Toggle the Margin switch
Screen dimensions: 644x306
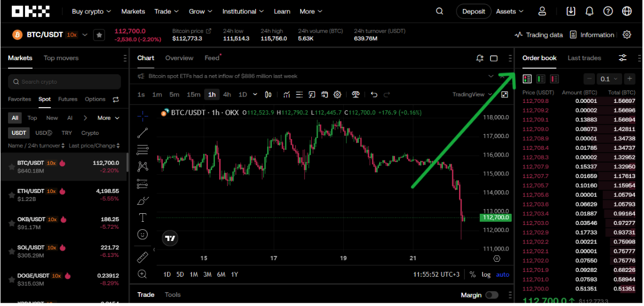(492, 295)
